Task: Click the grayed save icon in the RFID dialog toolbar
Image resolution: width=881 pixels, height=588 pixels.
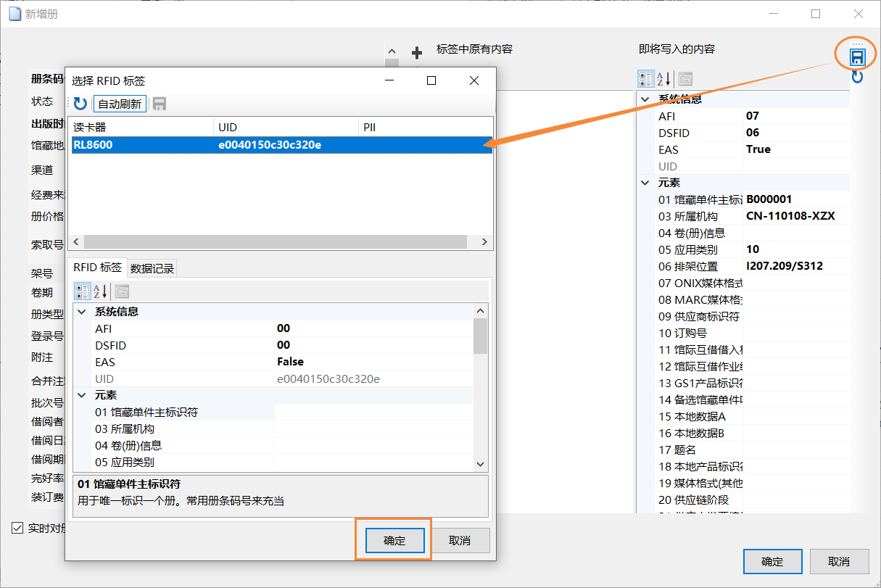Action: coord(160,104)
